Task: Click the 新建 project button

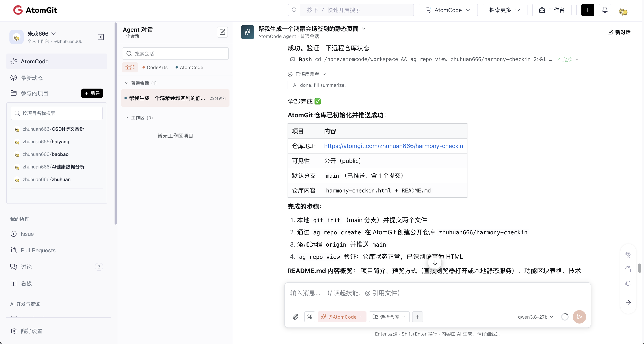Action: [x=92, y=93]
